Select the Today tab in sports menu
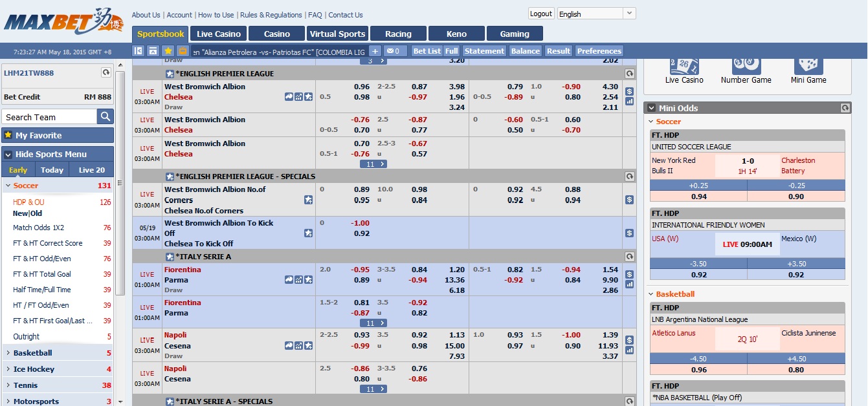The width and height of the screenshot is (868, 406). click(52, 170)
